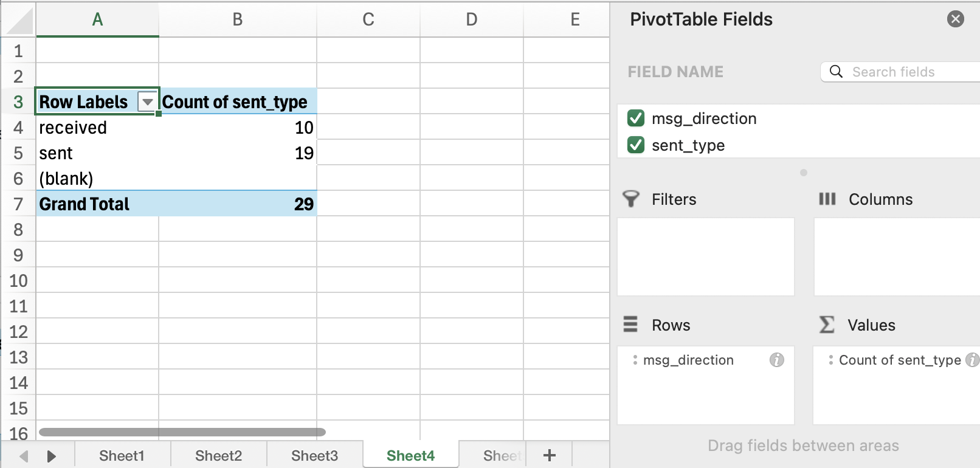Close the PivotTable Fields pane
This screenshot has height=468, width=980.
click(x=955, y=19)
